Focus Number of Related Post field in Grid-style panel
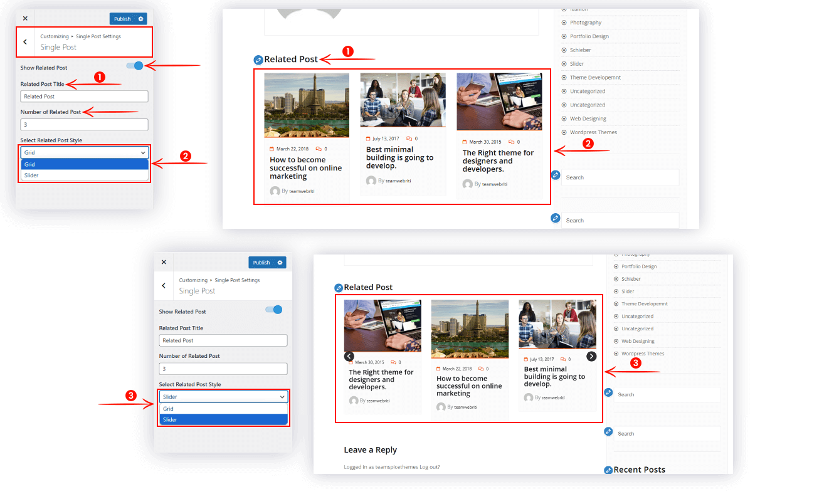Viewport: 834px width, 504px height. [x=85, y=125]
